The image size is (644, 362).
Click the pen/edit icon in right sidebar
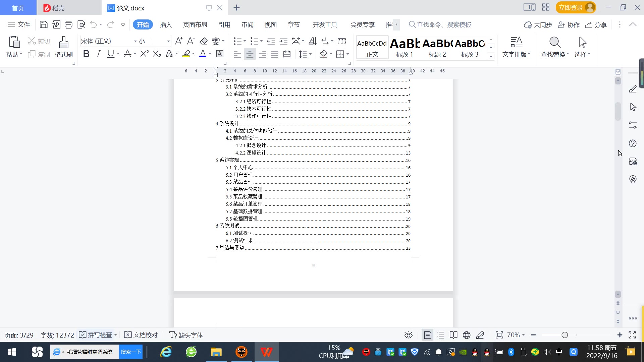pyautogui.click(x=633, y=89)
